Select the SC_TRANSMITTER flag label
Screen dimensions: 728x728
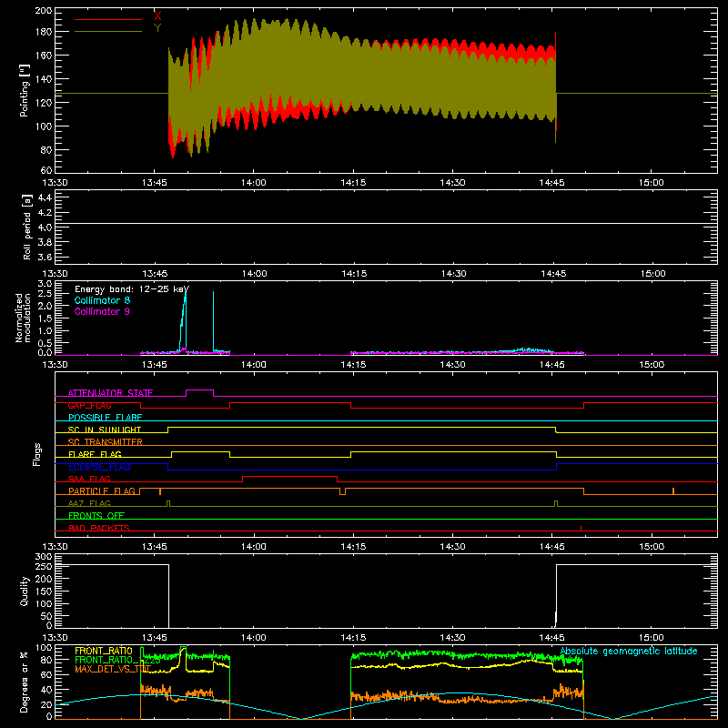point(106,442)
